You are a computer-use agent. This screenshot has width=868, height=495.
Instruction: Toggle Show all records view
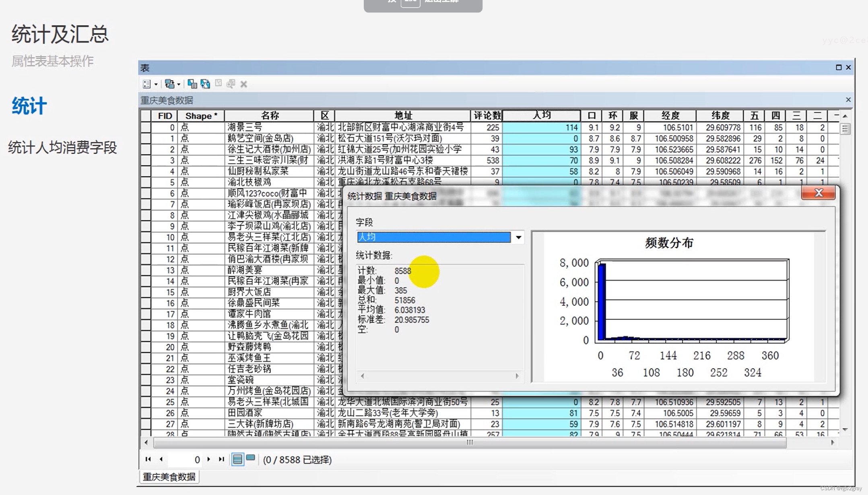[x=237, y=459]
